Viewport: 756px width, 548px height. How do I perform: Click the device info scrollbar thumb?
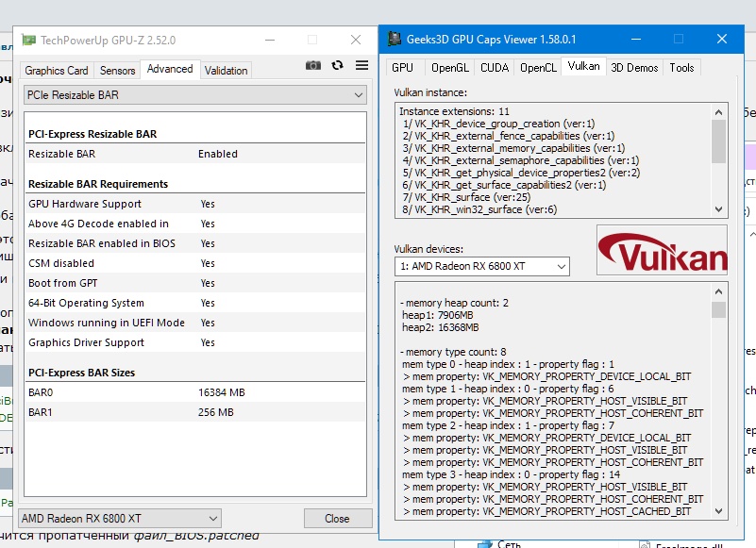718,310
